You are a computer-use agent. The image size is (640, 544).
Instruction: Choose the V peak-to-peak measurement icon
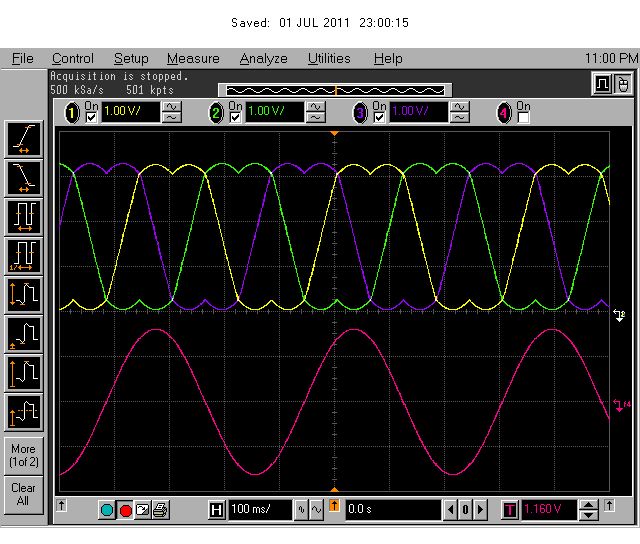click(x=23, y=295)
